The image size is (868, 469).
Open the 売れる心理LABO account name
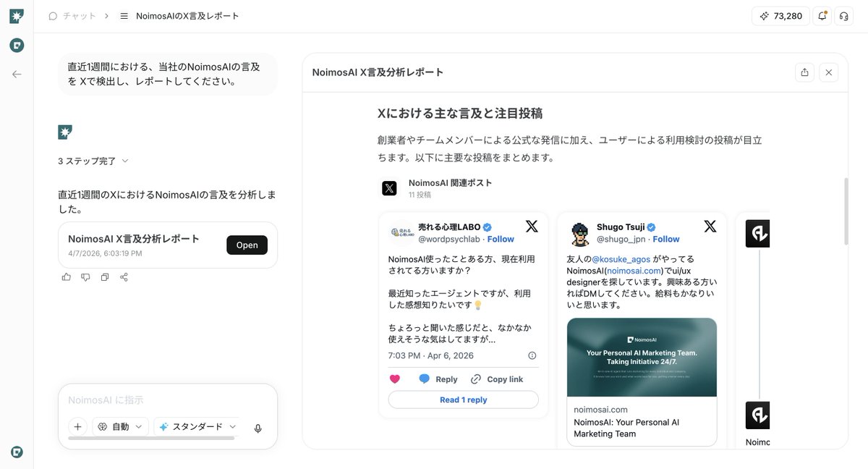pyautogui.click(x=449, y=227)
